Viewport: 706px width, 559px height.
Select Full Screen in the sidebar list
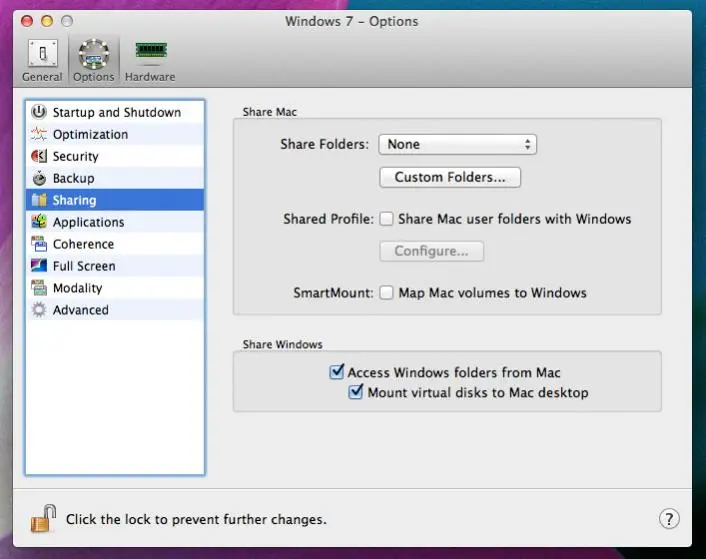[84, 266]
